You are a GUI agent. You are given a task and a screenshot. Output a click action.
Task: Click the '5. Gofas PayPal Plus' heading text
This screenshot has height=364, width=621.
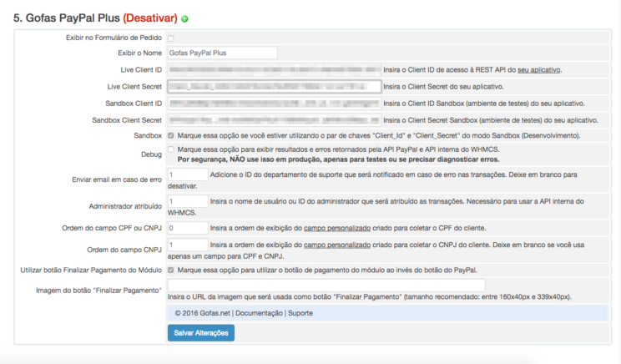67,18
